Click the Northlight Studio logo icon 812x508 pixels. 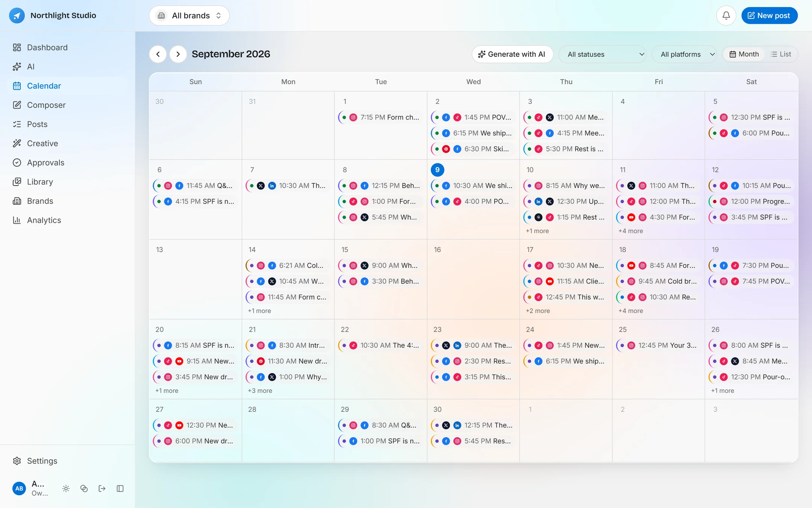(x=17, y=15)
